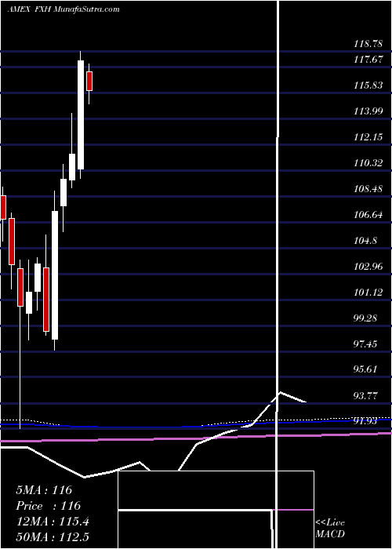The width and height of the screenshot is (392, 549).
Task: Click the 93.77 price axis label
Action: tap(365, 396)
